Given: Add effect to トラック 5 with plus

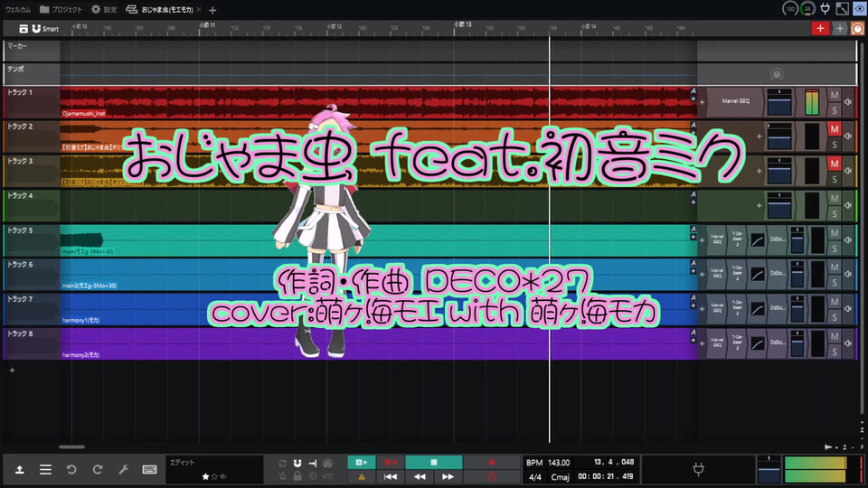Looking at the screenshot, I should pos(702,240).
